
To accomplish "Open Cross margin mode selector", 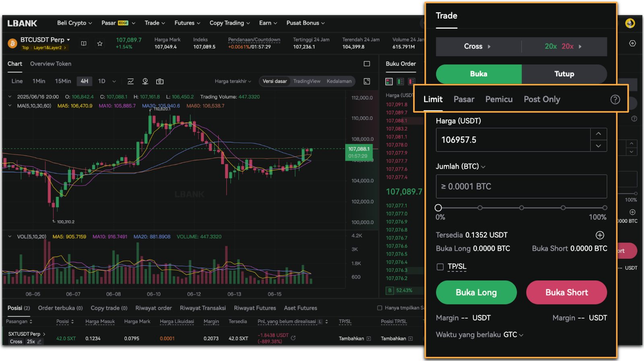I will [477, 47].
